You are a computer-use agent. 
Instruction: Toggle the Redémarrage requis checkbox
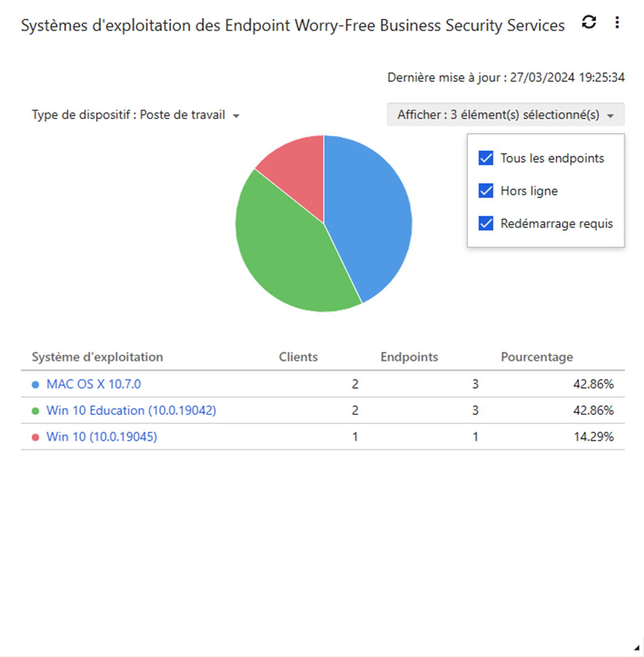tap(486, 224)
